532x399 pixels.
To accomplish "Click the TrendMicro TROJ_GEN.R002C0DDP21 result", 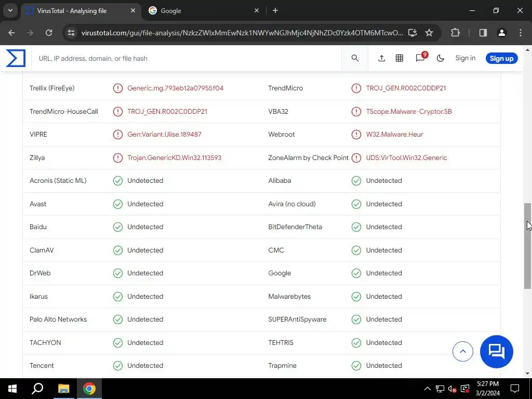I will 406,88.
